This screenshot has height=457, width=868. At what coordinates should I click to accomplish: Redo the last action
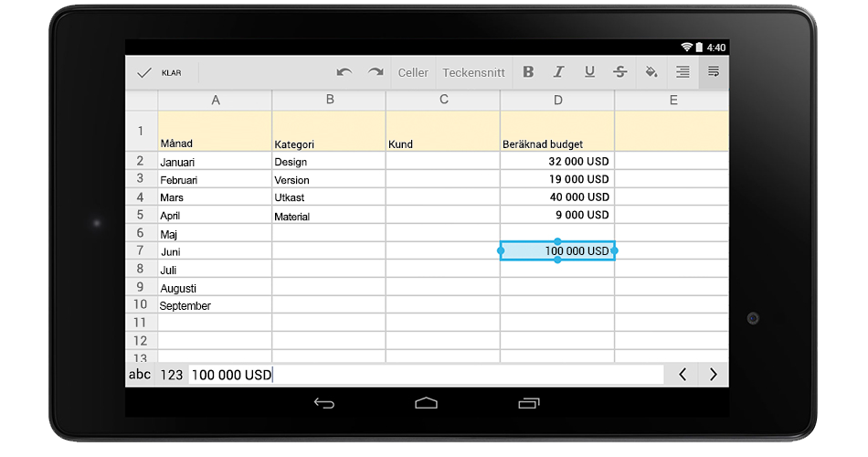(376, 72)
